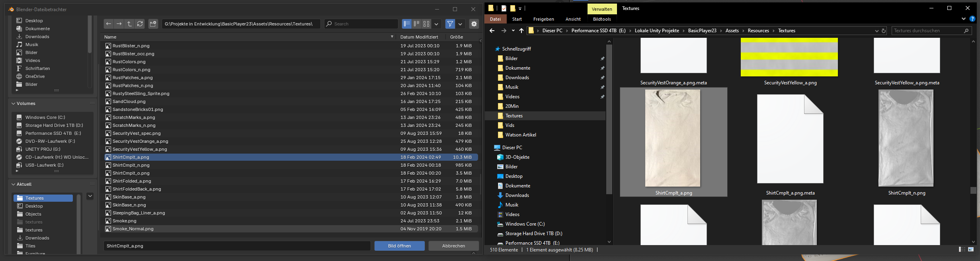Open the Ansicht ribbon tab
The height and width of the screenshot is (261, 980).
click(573, 19)
